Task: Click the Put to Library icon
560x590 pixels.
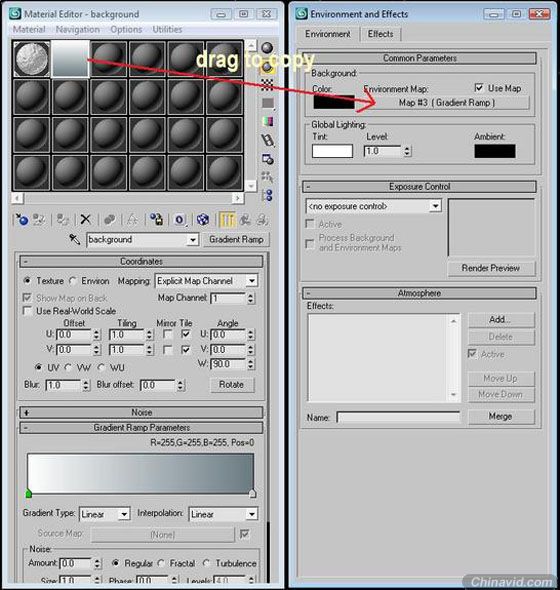Action: tap(156, 219)
